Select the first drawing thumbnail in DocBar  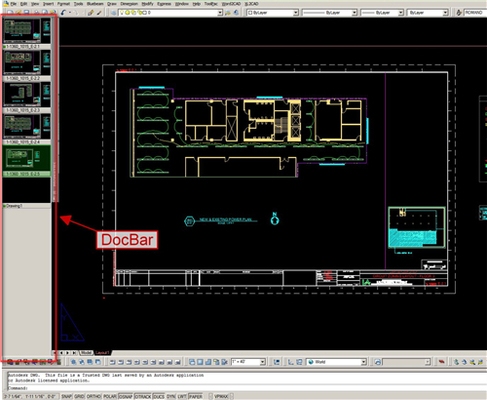[27, 31]
